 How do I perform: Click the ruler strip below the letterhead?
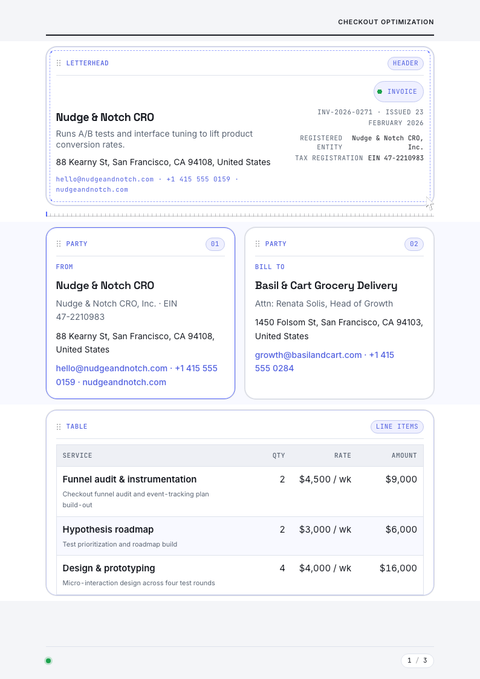(240, 214)
